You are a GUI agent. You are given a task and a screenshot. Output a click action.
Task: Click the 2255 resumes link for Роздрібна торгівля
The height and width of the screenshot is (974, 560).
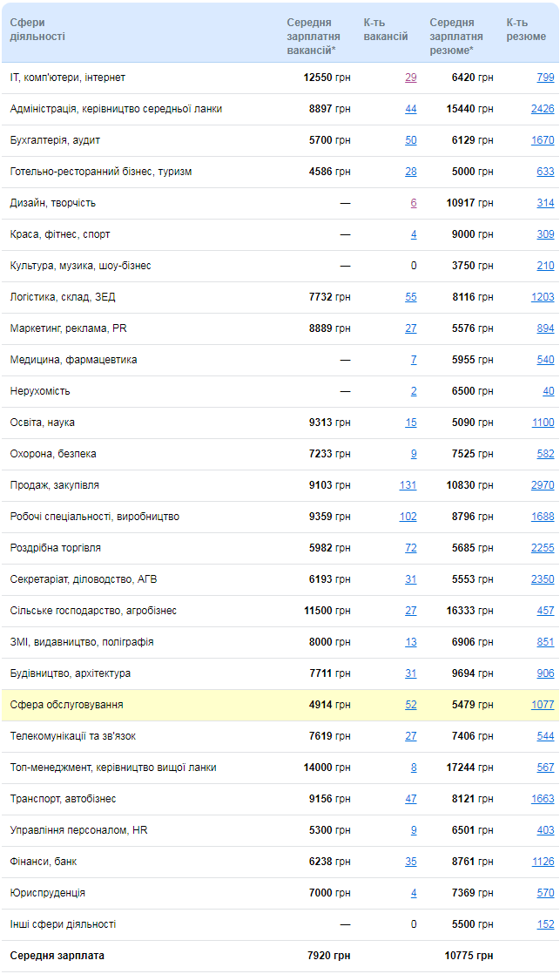(x=543, y=548)
